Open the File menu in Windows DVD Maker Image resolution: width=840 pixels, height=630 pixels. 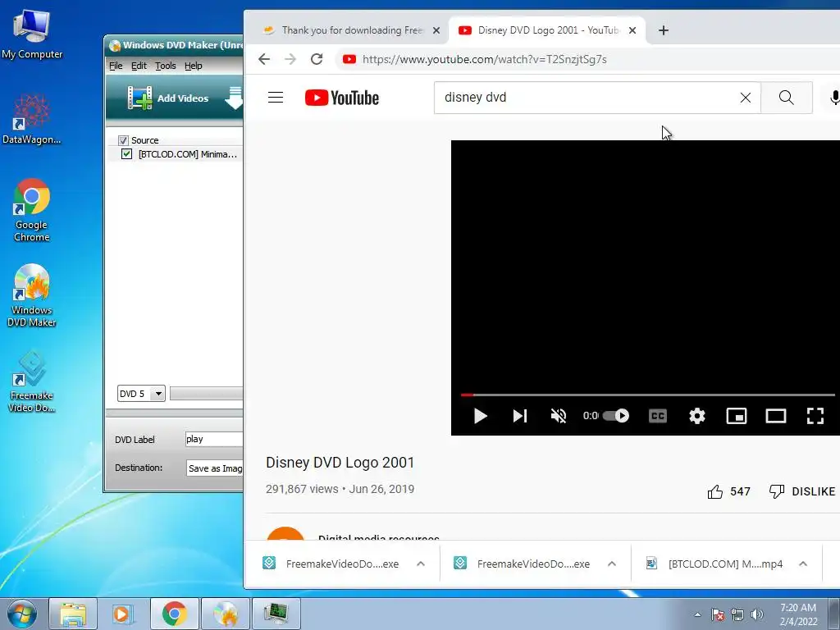click(x=116, y=66)
